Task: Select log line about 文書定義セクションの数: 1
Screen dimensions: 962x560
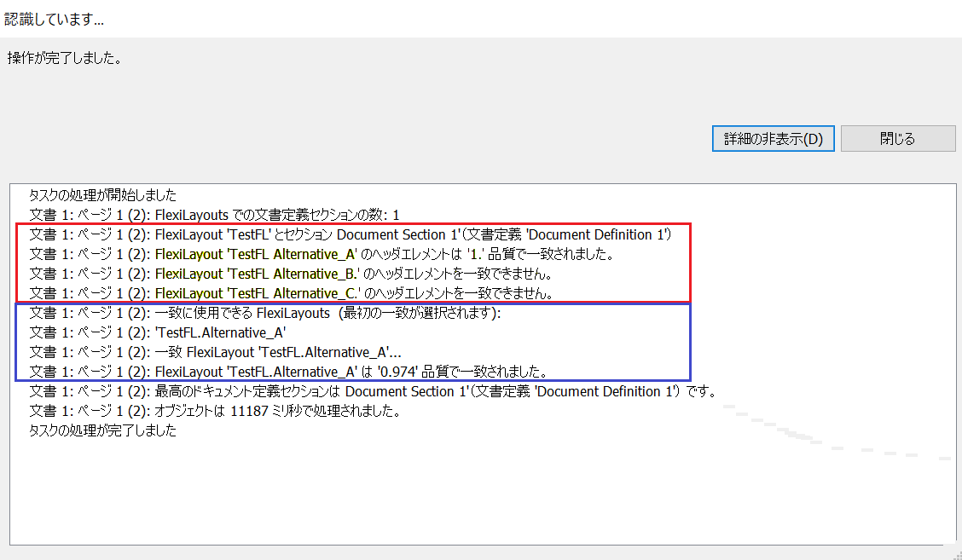Action: click(214, 215)
